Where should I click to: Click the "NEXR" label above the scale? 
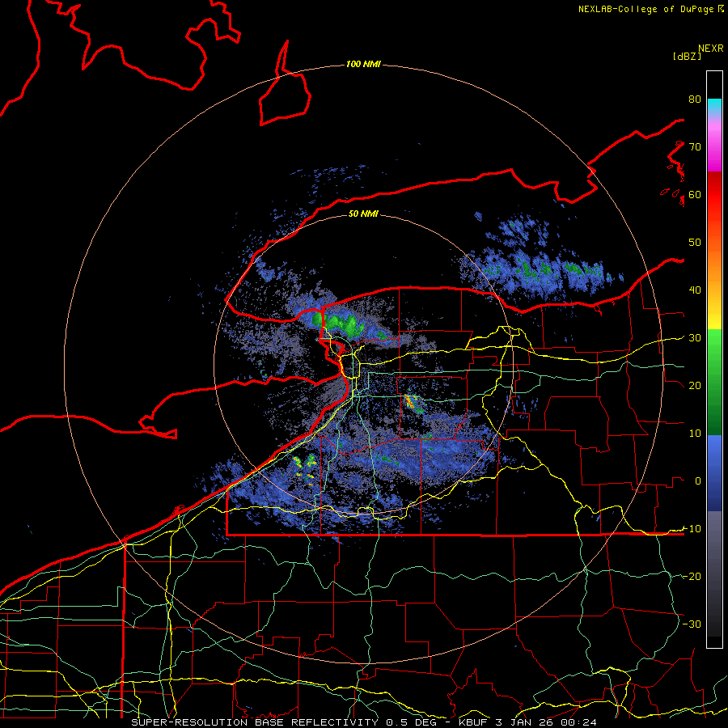click(x=711, y=49)
